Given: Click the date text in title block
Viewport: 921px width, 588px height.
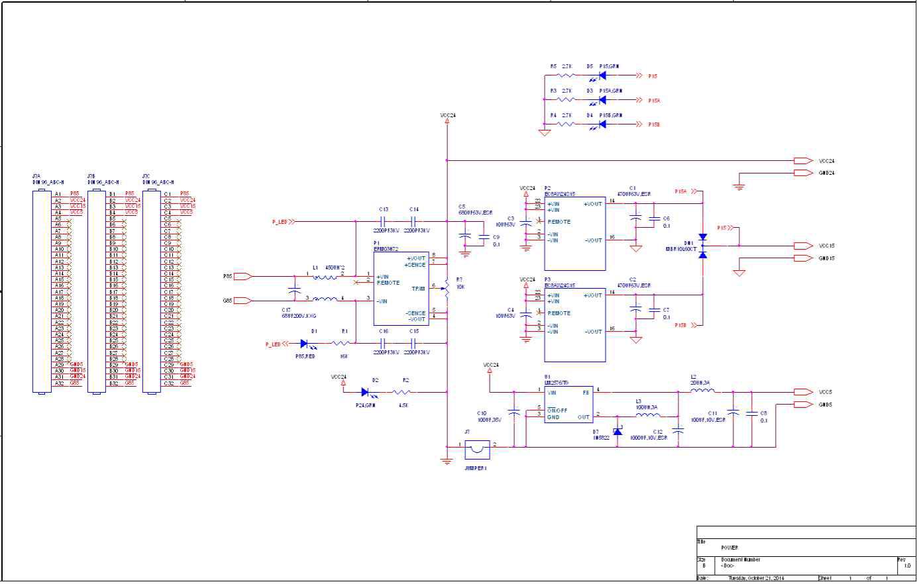Looking at the screenshot, I should [755, 578].
